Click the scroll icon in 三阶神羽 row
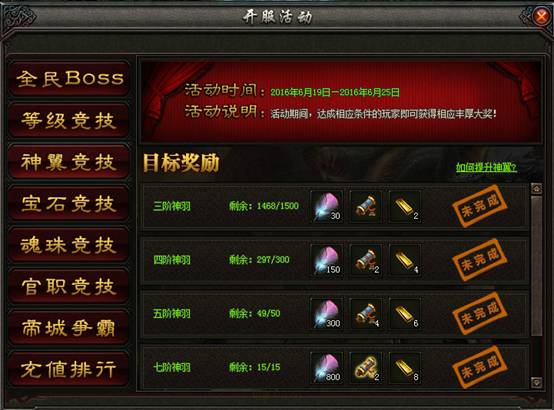Image resolution: width=554 pixels, height=410 pixels. [366, 207]
